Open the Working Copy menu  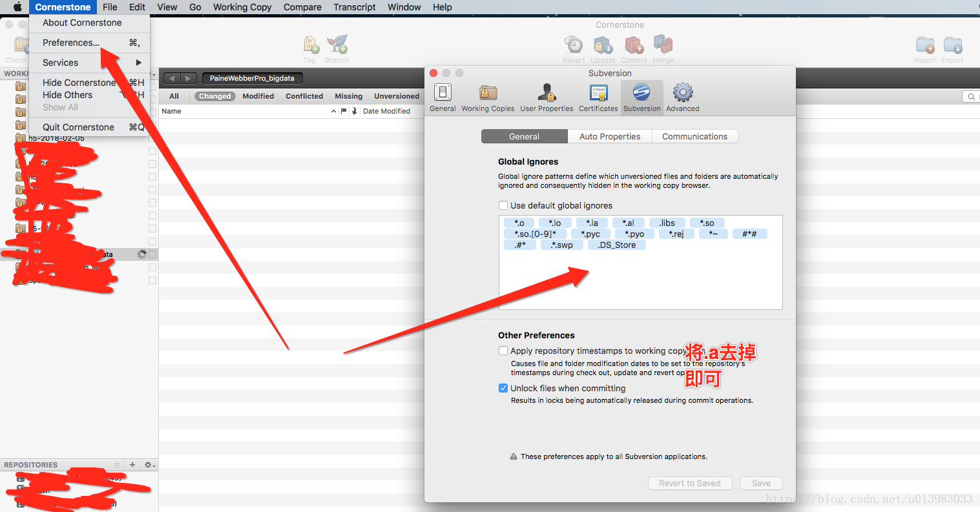coord(242,7)
